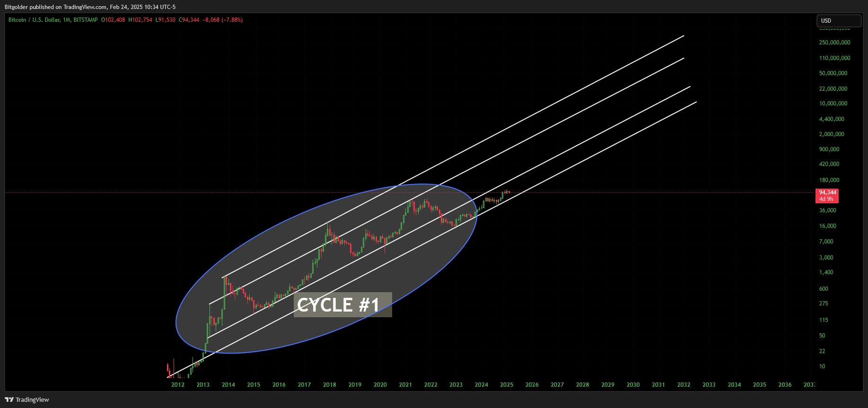
Task: Click the TradingView logo at bottom left
Action: pyautogui.click(x=27, y=399)
